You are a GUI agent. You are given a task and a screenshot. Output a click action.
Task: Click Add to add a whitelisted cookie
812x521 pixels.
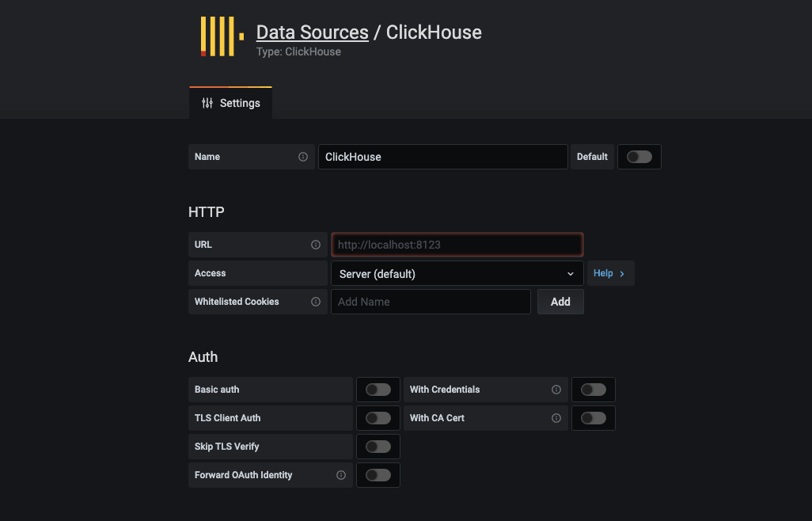[560, 302]
